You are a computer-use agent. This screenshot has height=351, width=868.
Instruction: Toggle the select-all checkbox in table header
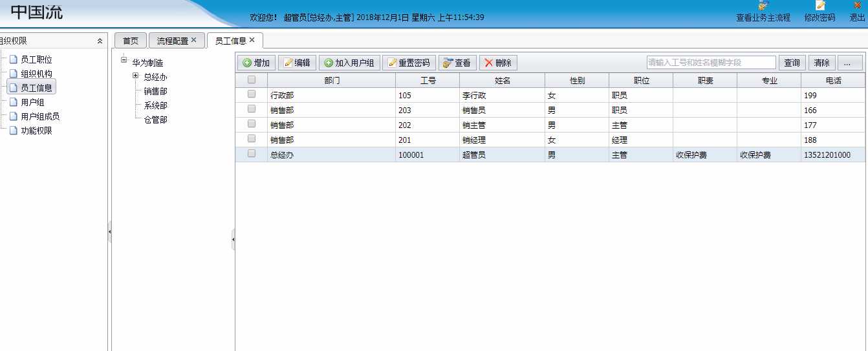click(x=252, y=80)
